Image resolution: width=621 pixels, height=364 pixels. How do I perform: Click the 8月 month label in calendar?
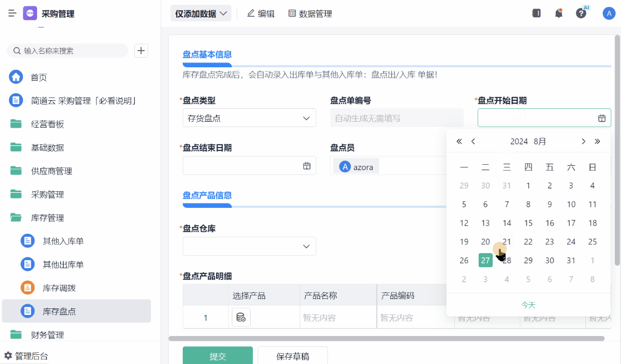tap(540, 141)
